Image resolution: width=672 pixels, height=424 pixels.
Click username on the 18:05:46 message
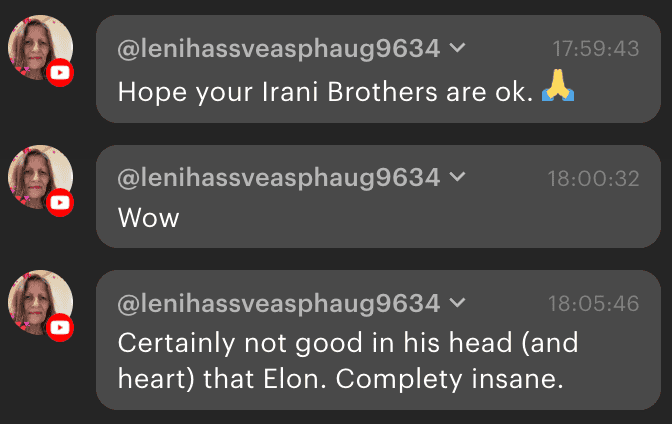278,302
